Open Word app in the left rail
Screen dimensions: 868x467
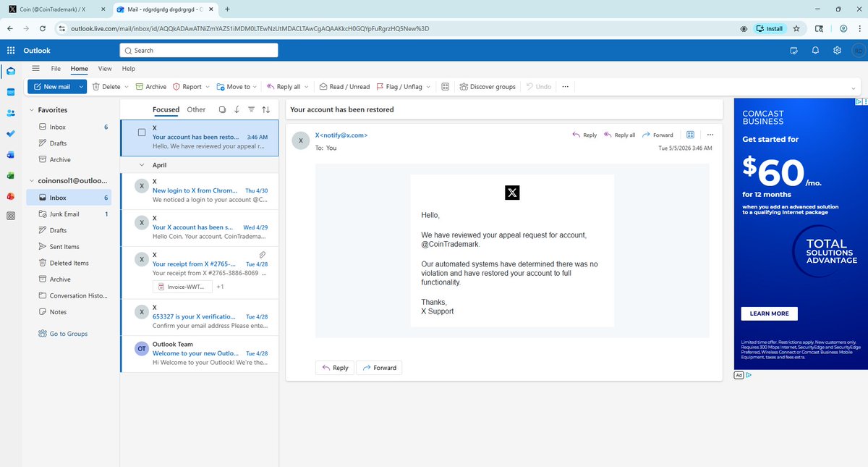tap(11, 155)
